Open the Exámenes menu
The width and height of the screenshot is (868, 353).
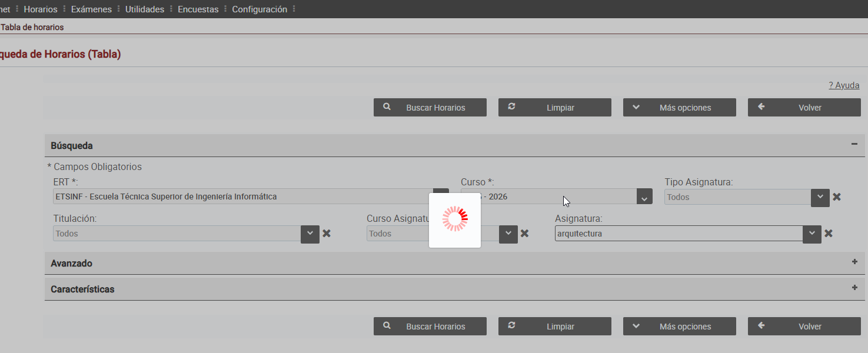tap(91, 9)
